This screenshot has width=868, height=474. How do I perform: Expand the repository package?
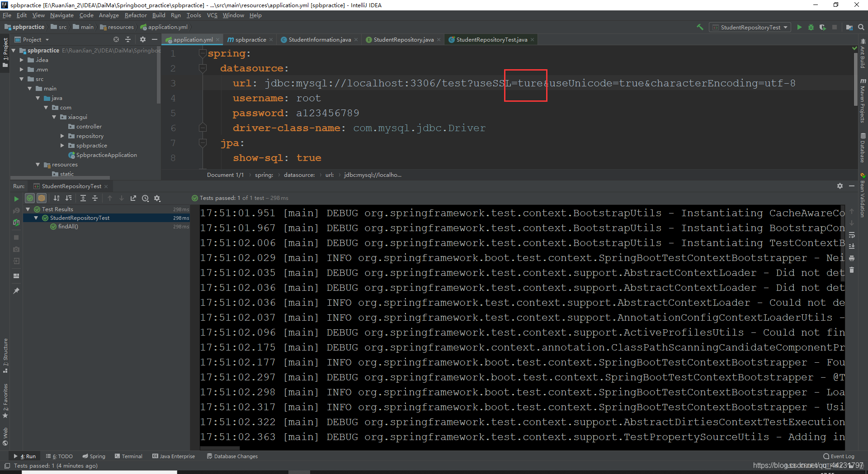[x=62, y=136]
